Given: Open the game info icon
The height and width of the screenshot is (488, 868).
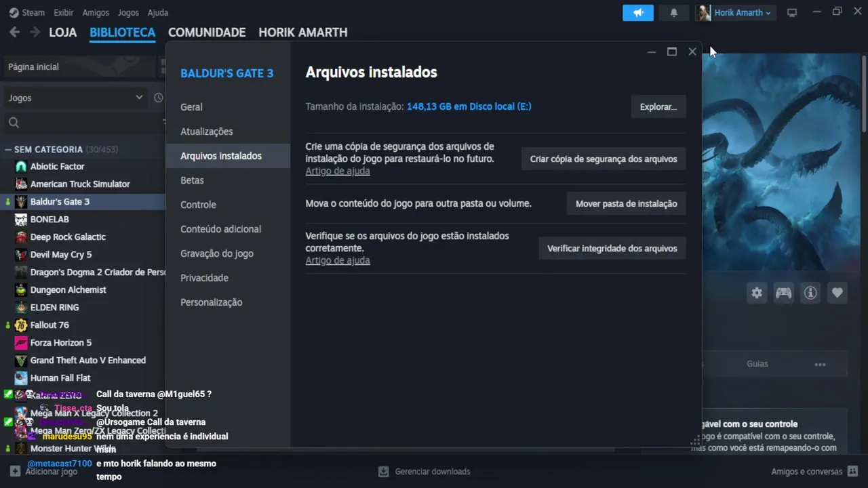Looking at the screenshot, I should tap(810, 293).
